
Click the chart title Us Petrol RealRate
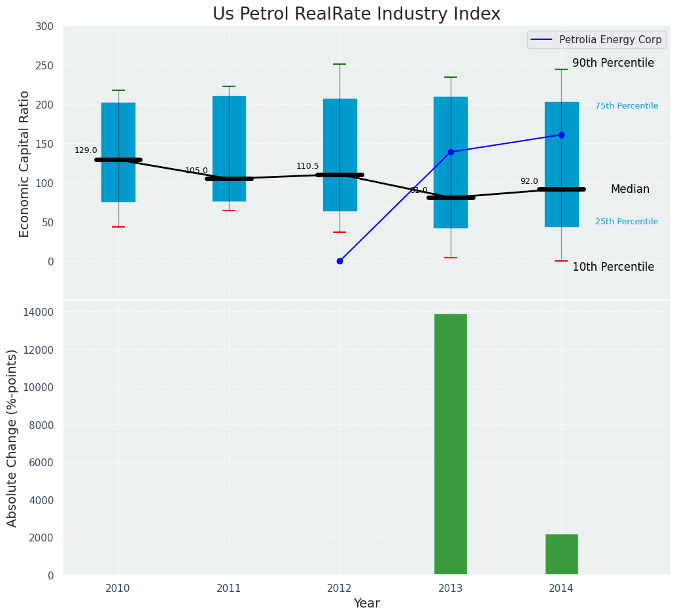pyautogui.click(x=356, y=14)
